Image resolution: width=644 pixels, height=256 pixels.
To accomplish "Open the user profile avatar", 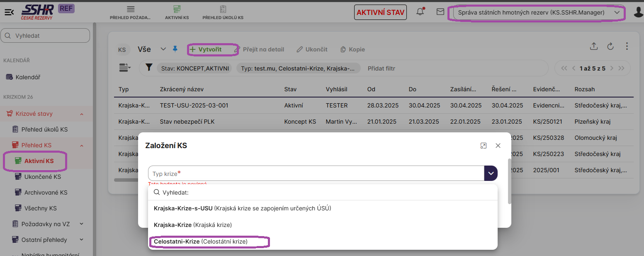I will (638, 12).
